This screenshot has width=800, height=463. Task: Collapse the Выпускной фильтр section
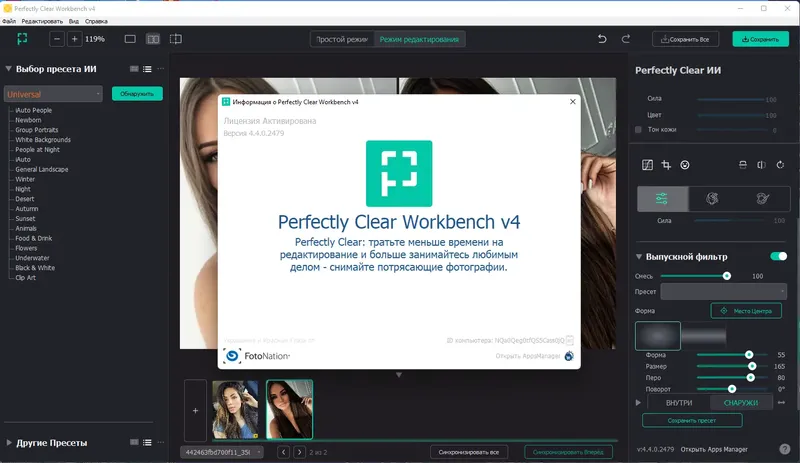639,256
